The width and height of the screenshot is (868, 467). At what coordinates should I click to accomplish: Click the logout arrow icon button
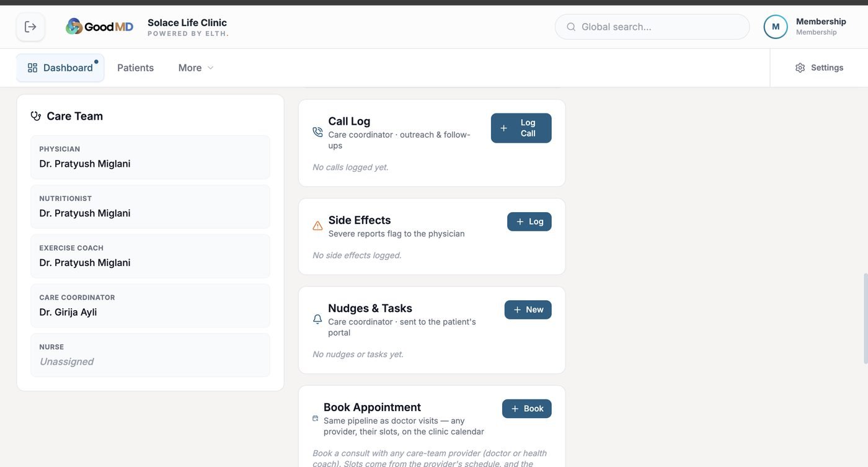pos(30,27)
